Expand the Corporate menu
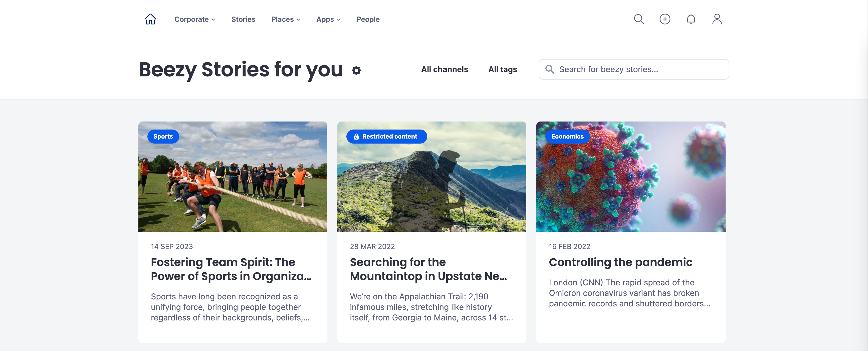868x351 pixels. point(194,20)
